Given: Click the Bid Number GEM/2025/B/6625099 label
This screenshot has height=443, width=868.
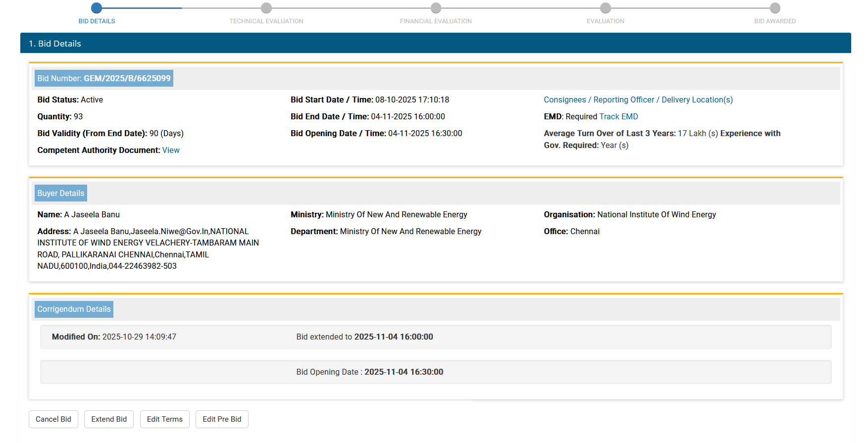Looking at the screenshot, I should point(104,79).
